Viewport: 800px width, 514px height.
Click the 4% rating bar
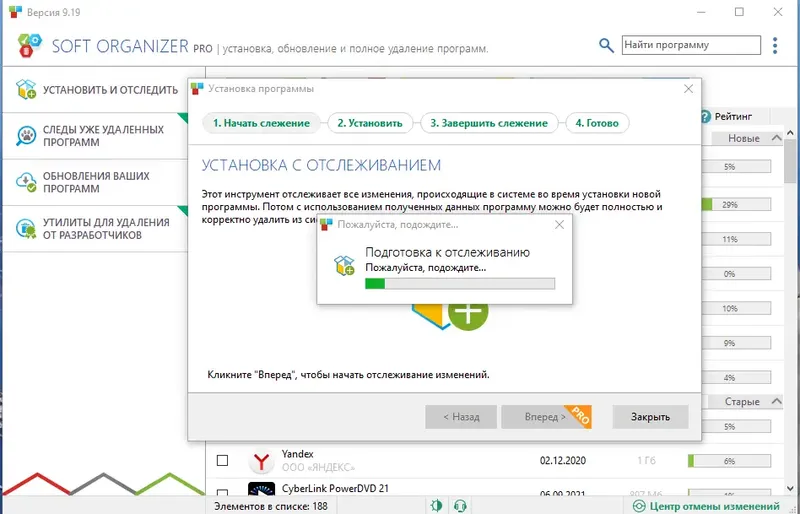pos(736,378)
